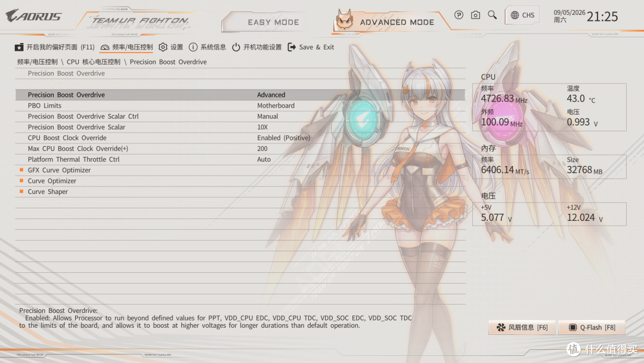Image resolution: width=644 pixels, height=363 pixels.
Task: Change PBO Limits Motherboard value
Action: click(x=275, y=105)
